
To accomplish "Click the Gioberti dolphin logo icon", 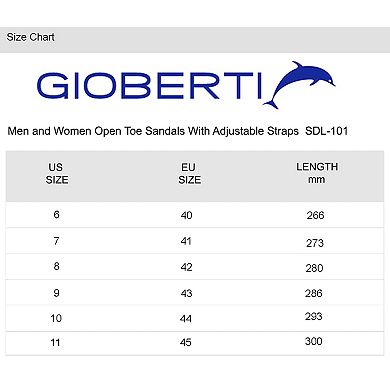I will click(x=299, y=85).
